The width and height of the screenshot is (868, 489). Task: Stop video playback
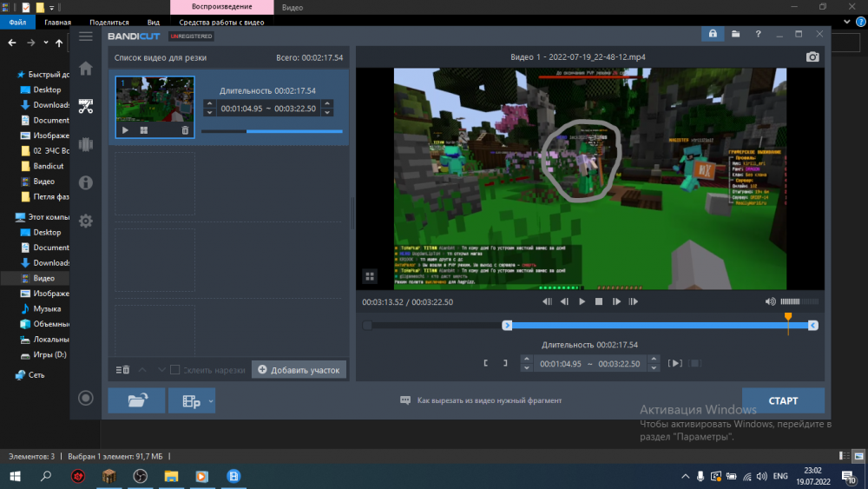click(x=598, y=301)
